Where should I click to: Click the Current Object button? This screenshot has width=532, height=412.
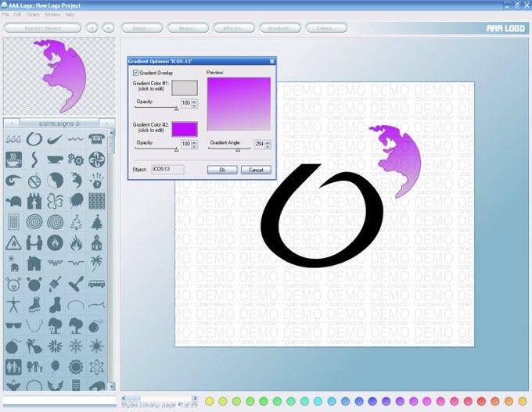(x=43, y=28)
